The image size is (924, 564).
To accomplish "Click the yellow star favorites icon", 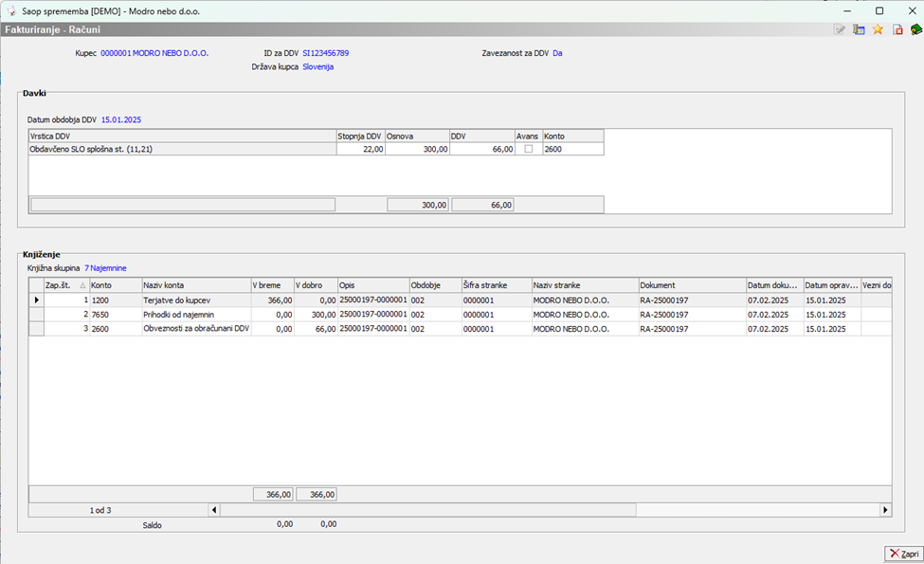I will [x=878, y=29].
